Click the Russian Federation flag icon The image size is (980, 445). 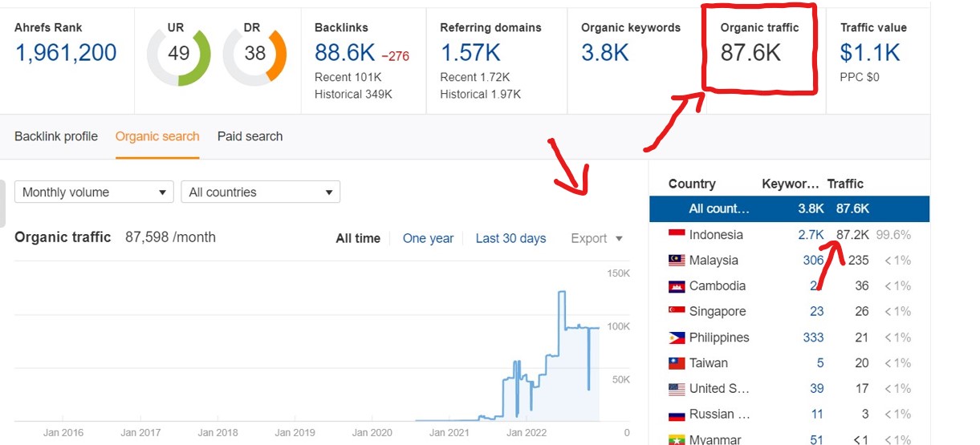tap(677, 415)
